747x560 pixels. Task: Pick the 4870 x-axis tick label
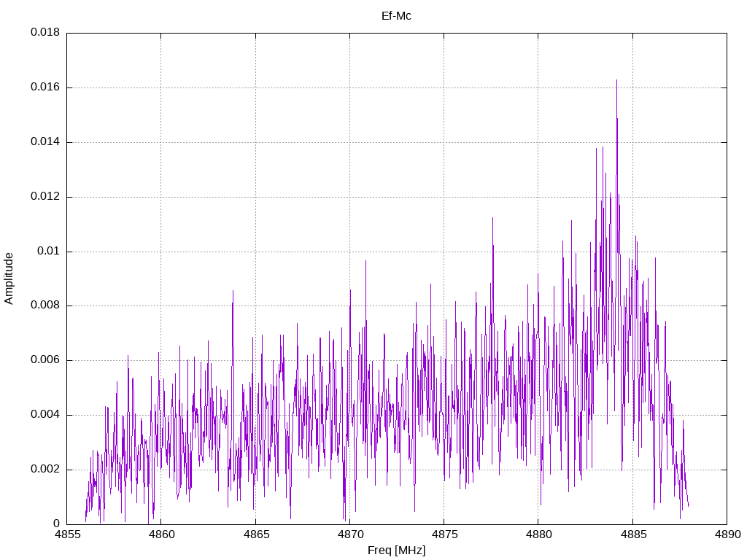(349, 534)
